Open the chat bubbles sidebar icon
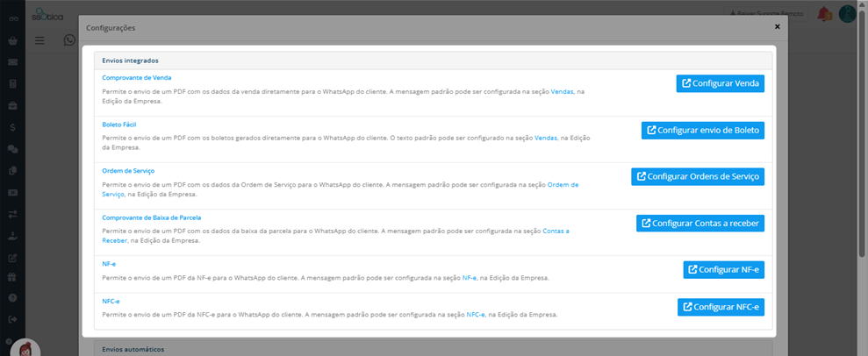Viewport: 868px width, 356px height. [13, 149]
